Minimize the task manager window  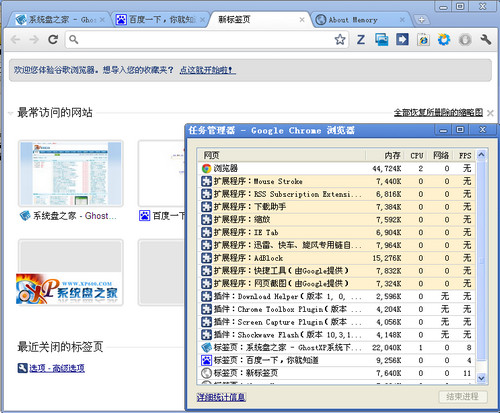tap(443, 130)
